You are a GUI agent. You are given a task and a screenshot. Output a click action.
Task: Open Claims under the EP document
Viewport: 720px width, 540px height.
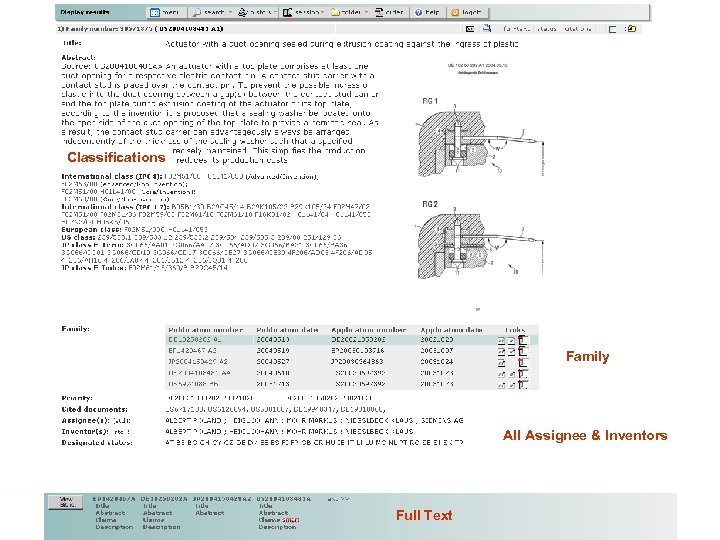[x=106, y=520]
